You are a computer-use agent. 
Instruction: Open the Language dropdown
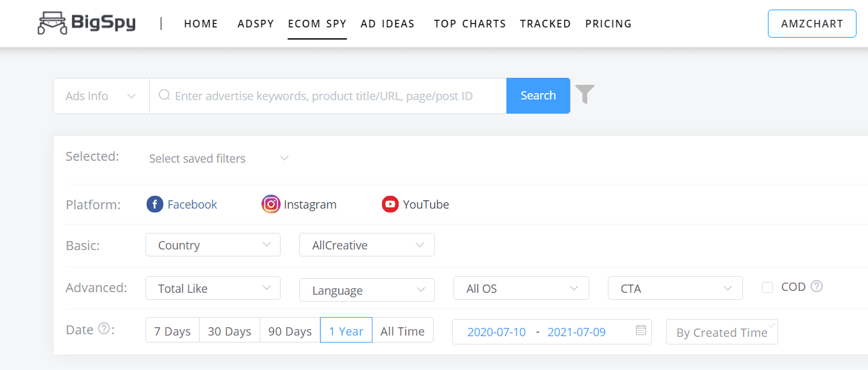pos(367,290)
